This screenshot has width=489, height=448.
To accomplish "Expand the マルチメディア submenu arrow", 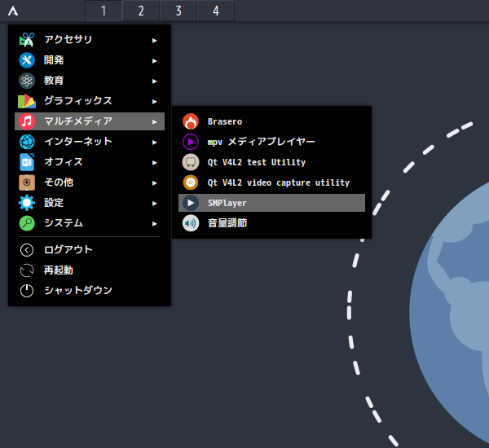I will coord(154,122).
